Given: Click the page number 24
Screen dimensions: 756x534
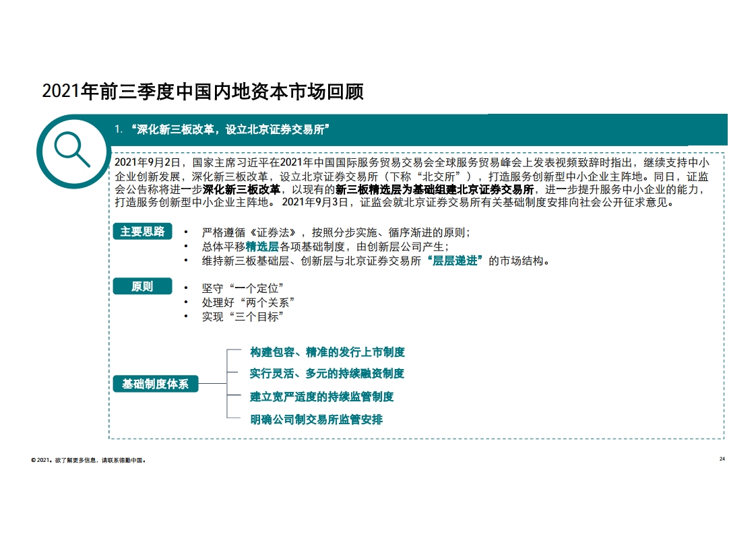Looking at the screenshot, I should 722,459.
